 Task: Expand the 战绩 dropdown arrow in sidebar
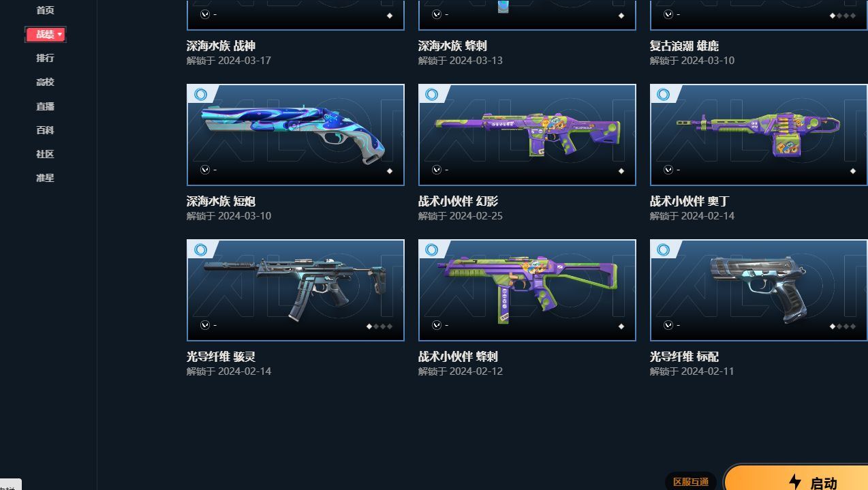point(60,34)
